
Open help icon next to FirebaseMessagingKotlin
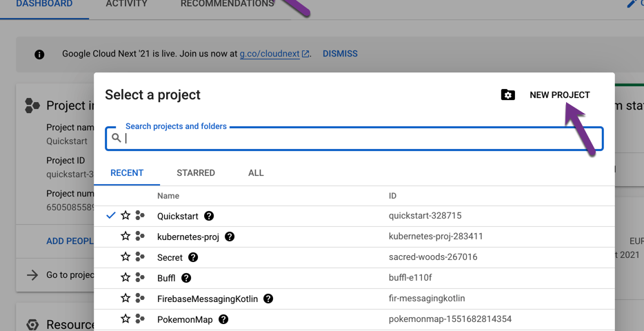(x=268, y=299)
